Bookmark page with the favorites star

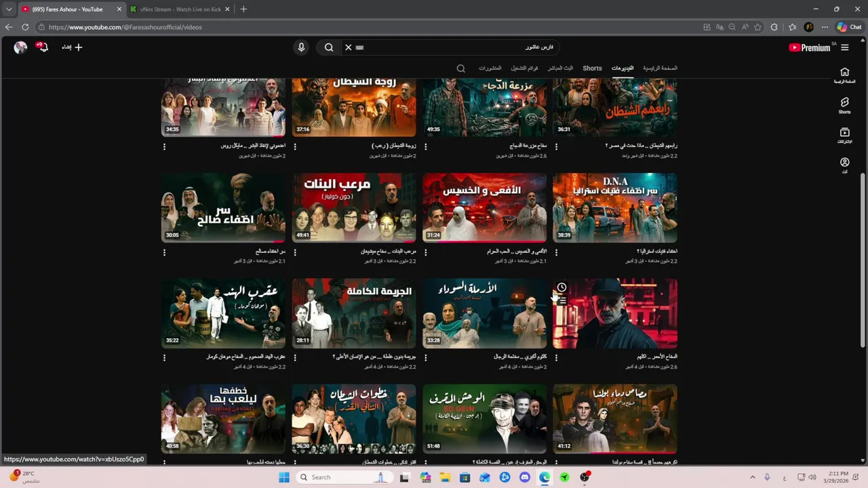757,27
